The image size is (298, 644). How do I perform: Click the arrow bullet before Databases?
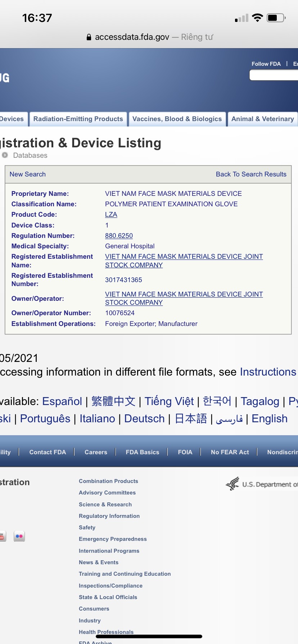coord(5,155)
